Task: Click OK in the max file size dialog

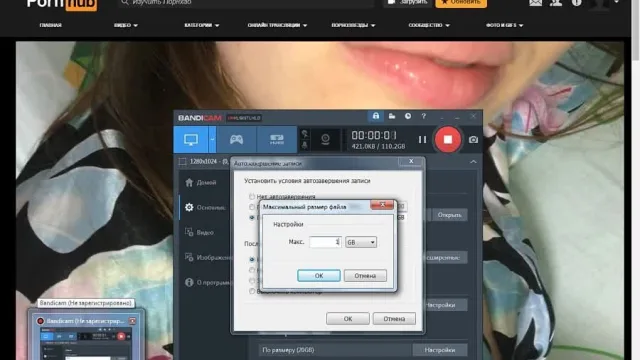Action: [319, 276]
